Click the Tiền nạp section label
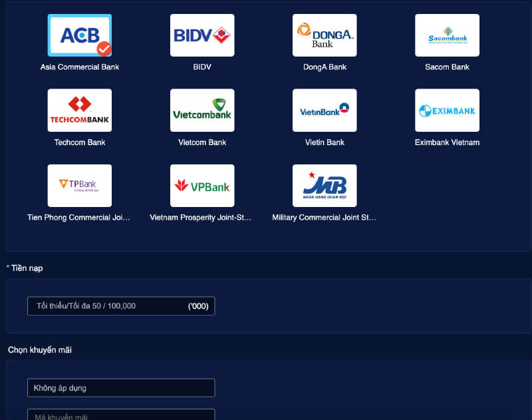This screenshot has width=532, height=420. [27, 268]
